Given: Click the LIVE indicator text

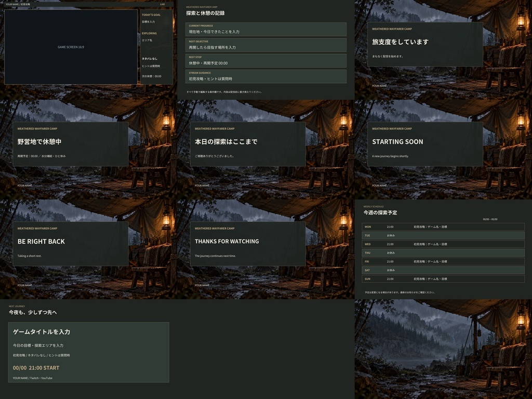Looking at the screenshot, I should pyautogui.click(x=163, y=4).
